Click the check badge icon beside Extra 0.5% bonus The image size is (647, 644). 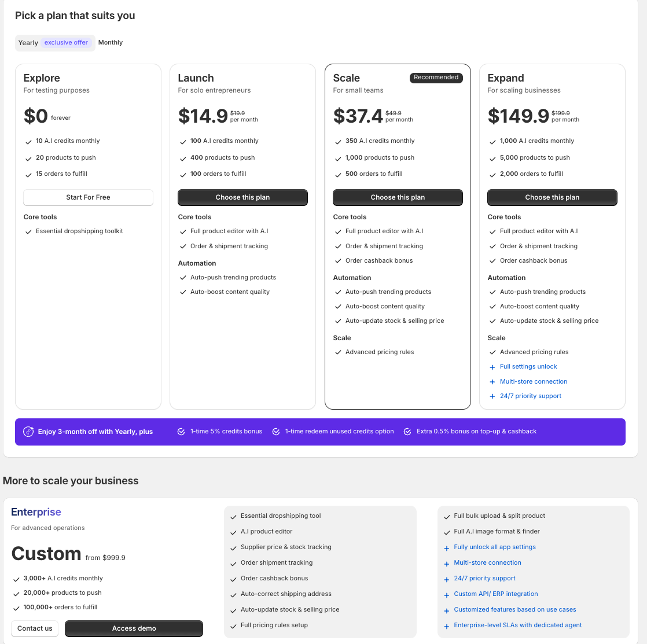pos(407,432)
